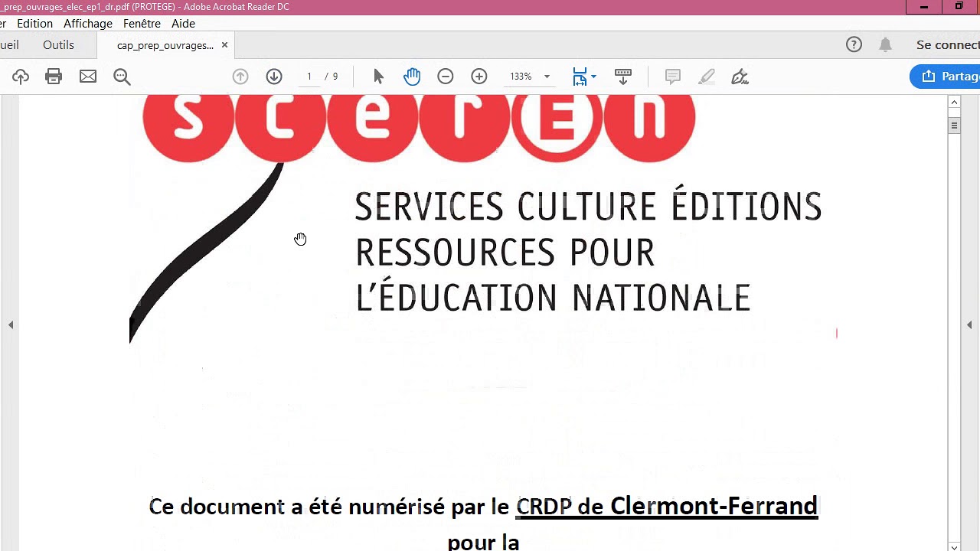
Task: Open the sign document pen tool
Action: click(x=740, y=77)
